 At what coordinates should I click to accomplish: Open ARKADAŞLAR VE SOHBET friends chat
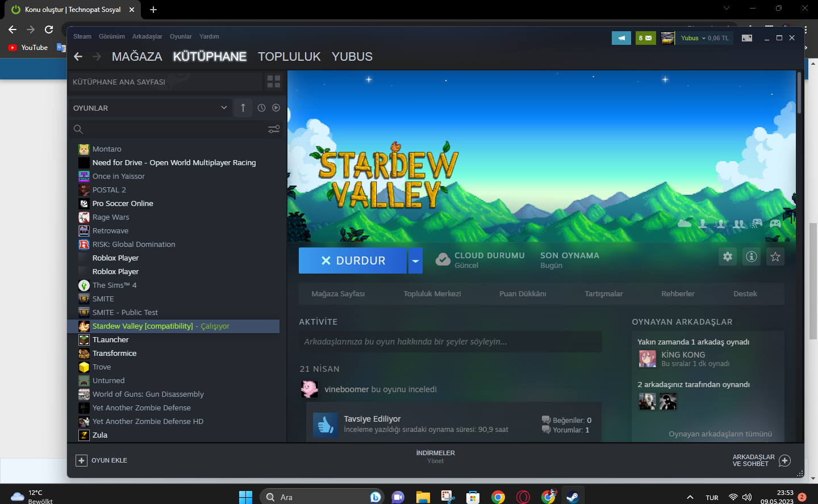tap(761, 460)
